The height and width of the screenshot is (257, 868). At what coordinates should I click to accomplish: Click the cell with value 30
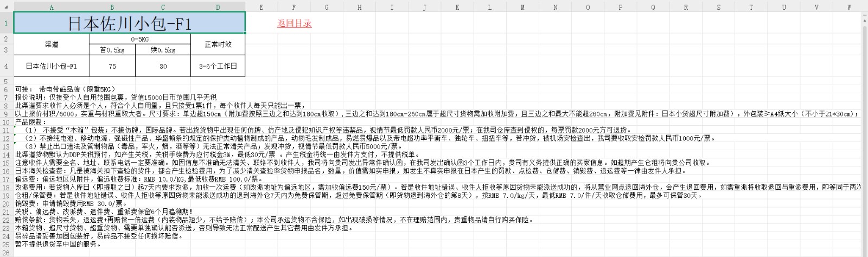point(163,66)
